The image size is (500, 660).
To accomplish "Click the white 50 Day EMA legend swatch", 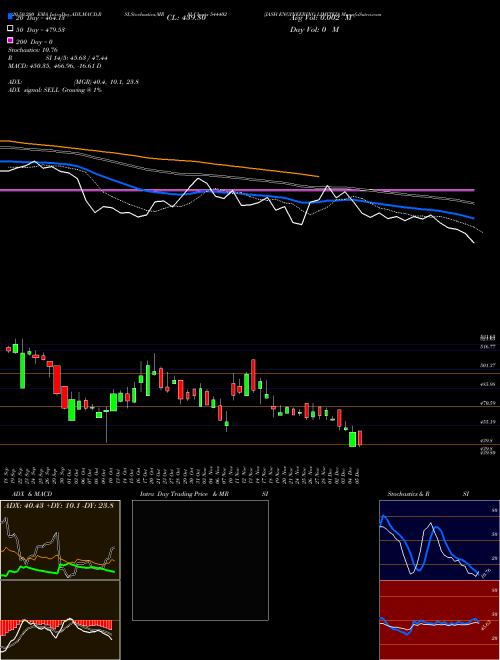I will tap(10, 29).
